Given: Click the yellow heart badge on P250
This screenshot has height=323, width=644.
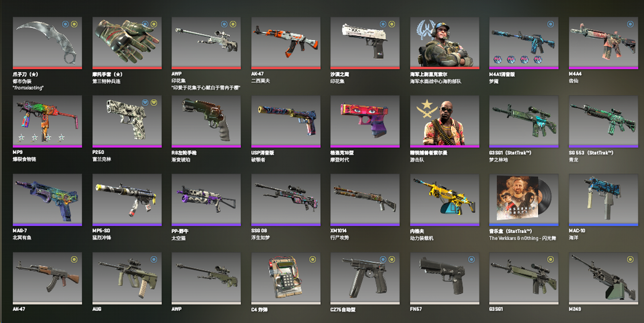Looking at the screenshot, I should 154,102.
